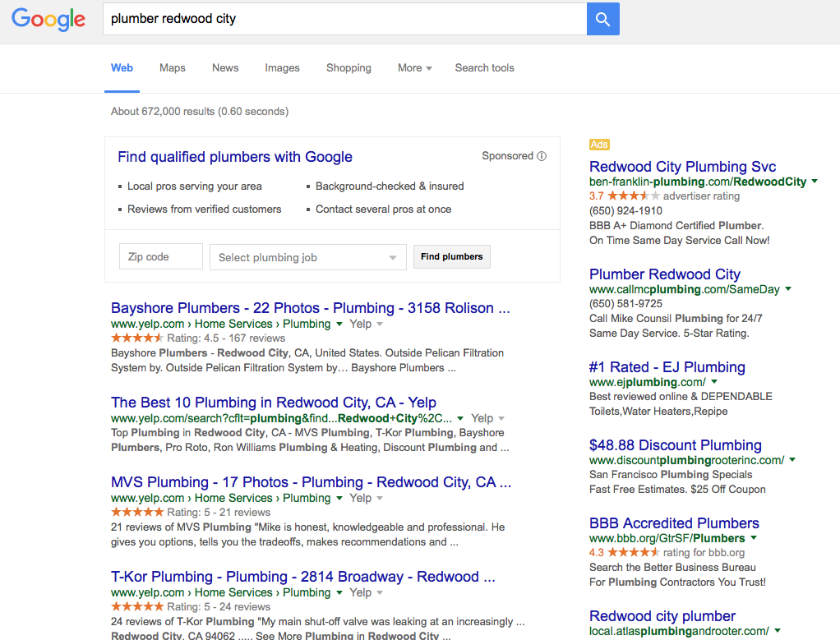Click the 4.3 rating stars for bbb.org
840x640 pixels.
634,552
